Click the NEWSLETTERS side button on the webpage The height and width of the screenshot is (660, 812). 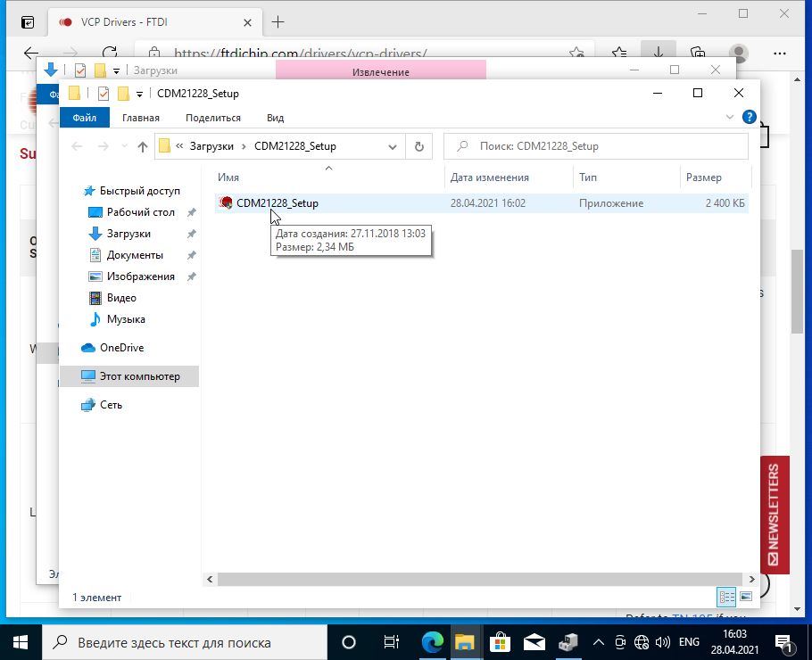[x=775, y=515]
